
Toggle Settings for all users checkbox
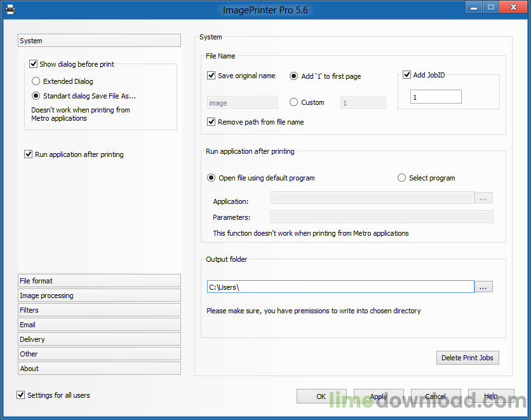coord(21,395)
